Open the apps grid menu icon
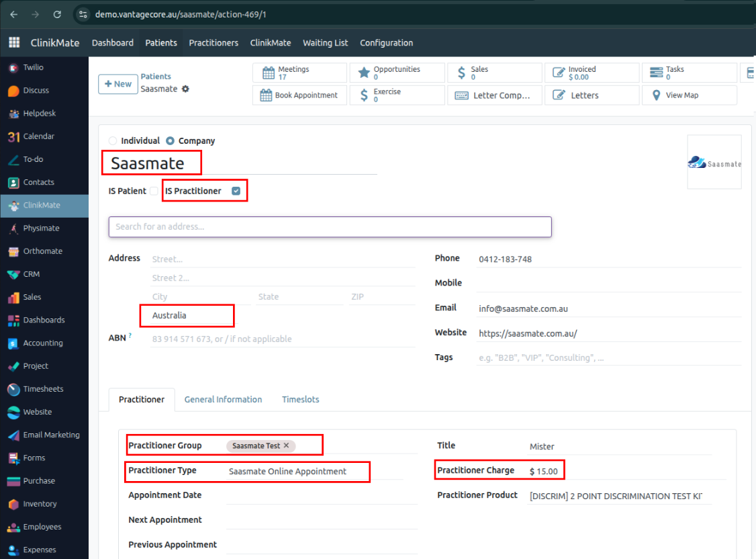 coord(14,42)
